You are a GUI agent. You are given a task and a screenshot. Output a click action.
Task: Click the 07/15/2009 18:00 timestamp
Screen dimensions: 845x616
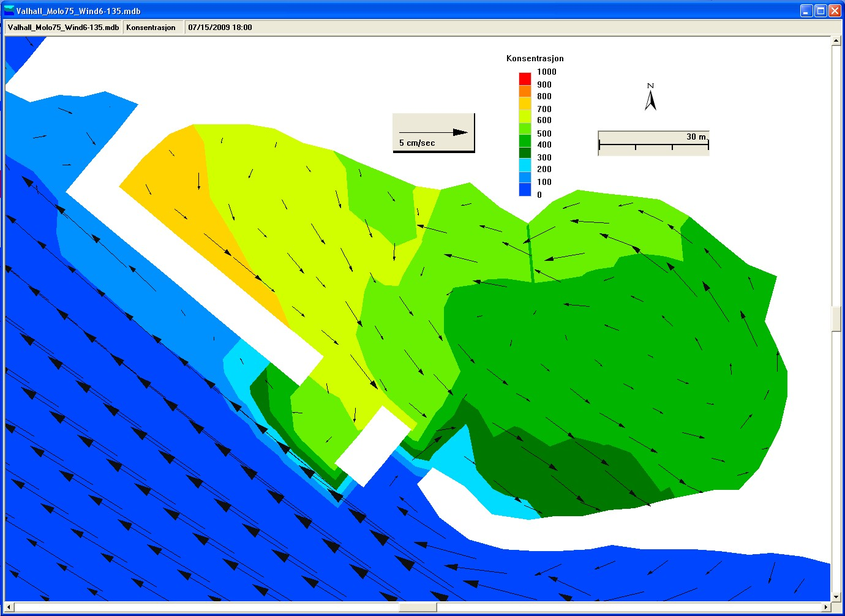220,27
